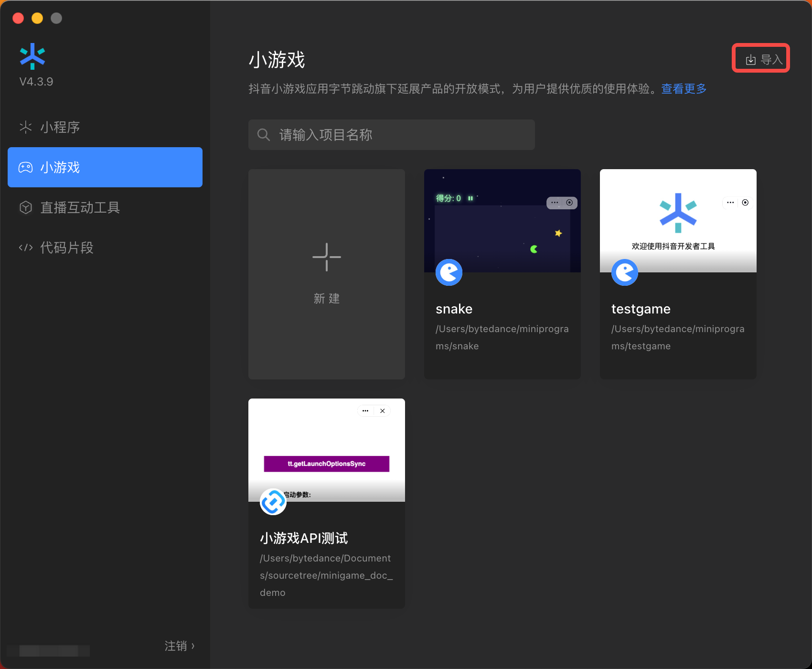Click the gamepad icon beside 小游戏
The image size is (812, 669).
25,167
